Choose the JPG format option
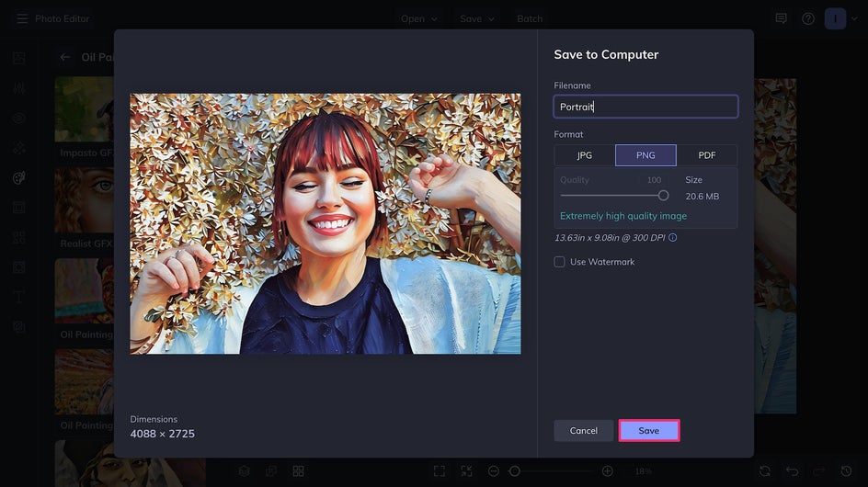 (x=585, y=155)
